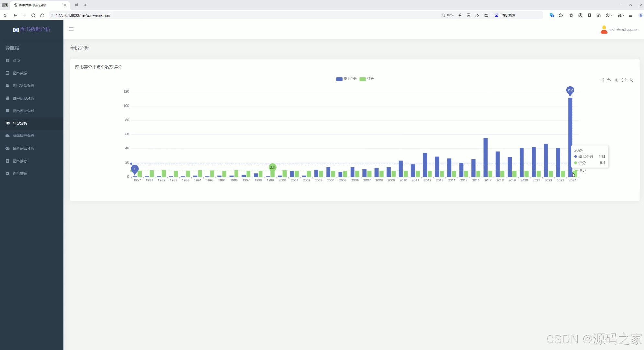Open browser extensions puzzle icon
The width and height of the screenshot is (644, 350).
pos(561,15)
